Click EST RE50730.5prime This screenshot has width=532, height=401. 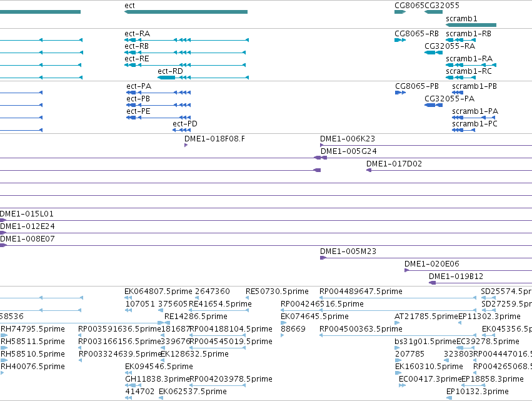coord(277,292)
